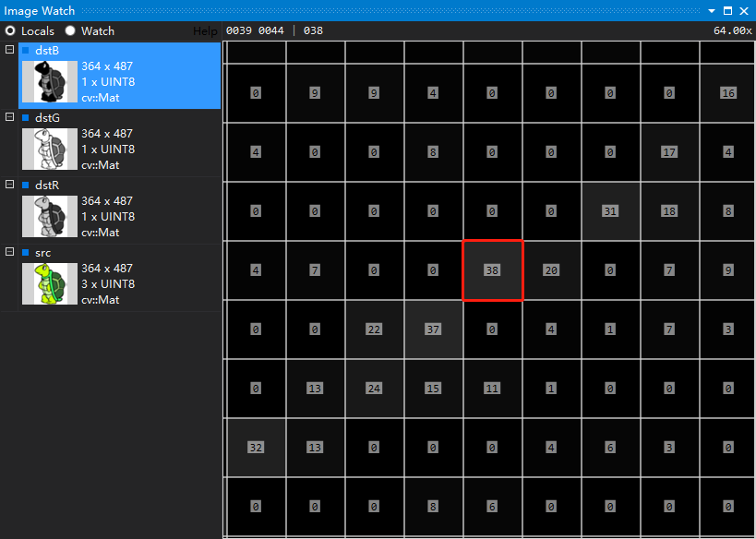Viewport: 756px width, 539px height.
Task: Collapse the dstG tree entry
Action: click(9, 118)
